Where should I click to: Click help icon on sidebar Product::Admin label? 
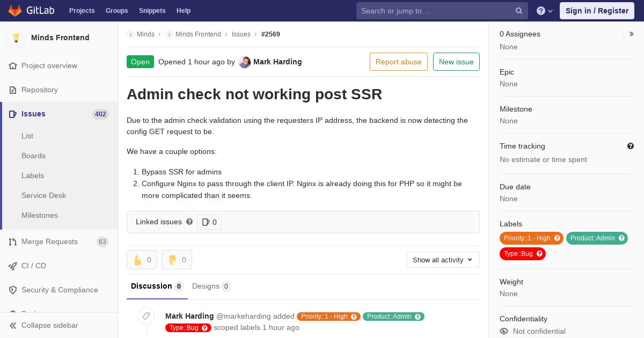pyautogui.click(x=621, y=238)
